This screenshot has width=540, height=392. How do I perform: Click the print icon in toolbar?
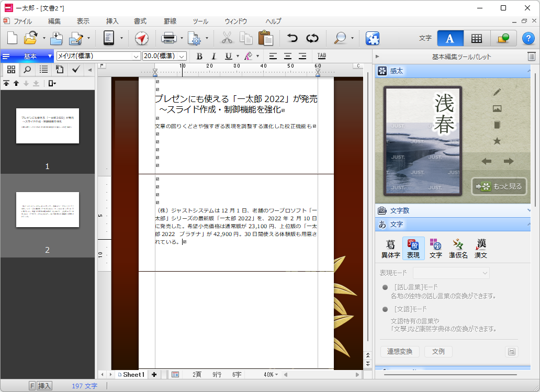pyautogui.click(x=168, y=38)
